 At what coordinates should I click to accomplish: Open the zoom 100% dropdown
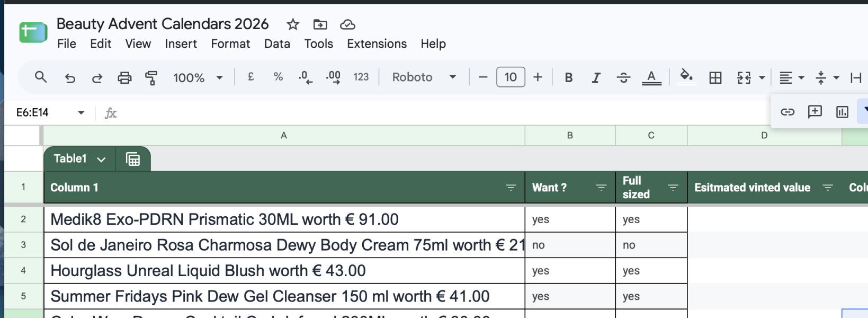point(198,78)
